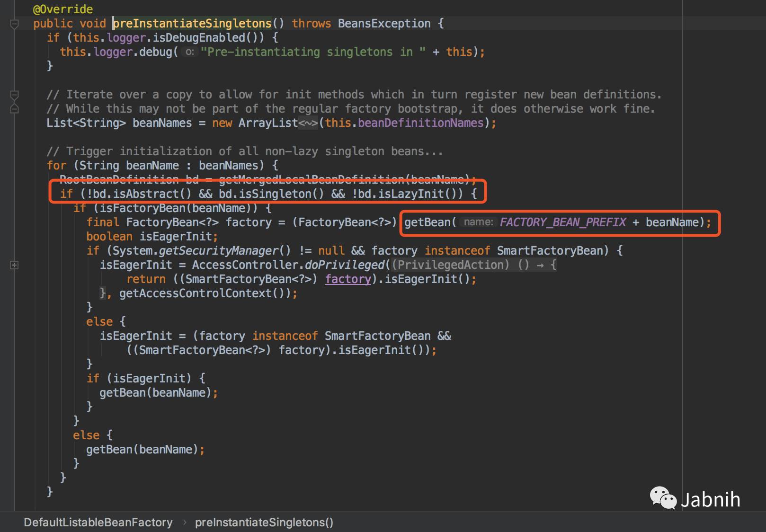Click the 'o:' parameter hint in debug call
The width and height of the screenshot is (766, 532).
[189, 52]
